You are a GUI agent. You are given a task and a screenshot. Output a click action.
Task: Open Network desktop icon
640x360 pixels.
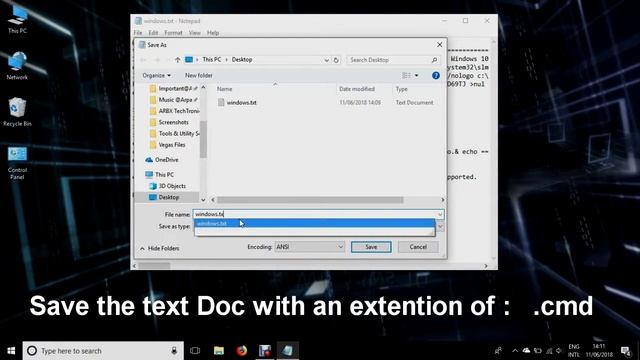click(17, 65)
